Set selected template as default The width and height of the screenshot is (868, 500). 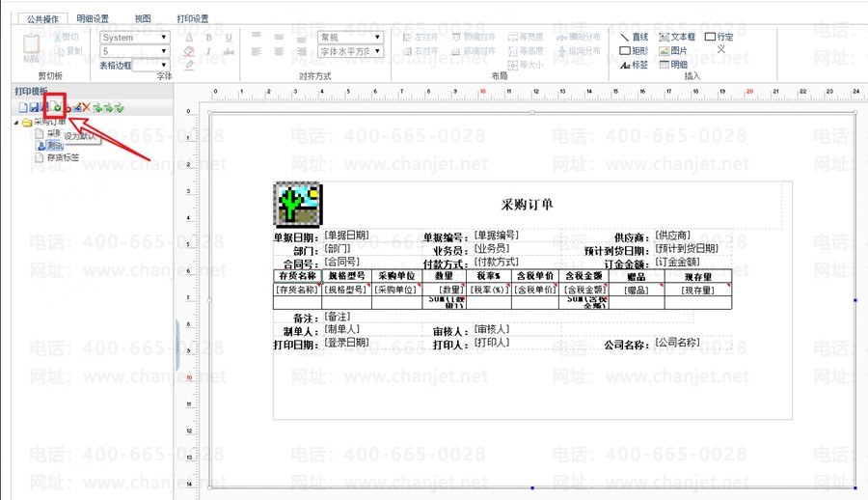pos(55,106)
